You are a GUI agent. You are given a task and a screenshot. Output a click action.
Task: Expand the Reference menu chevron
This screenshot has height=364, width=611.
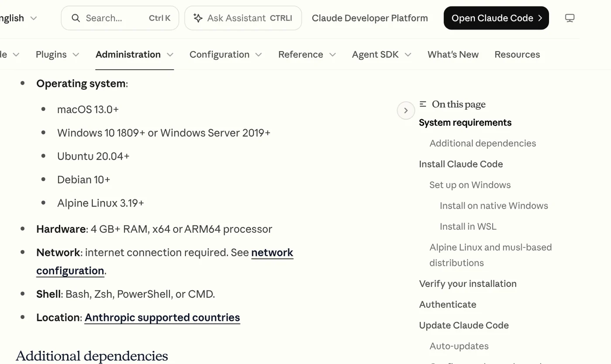[x=333, y=55]
